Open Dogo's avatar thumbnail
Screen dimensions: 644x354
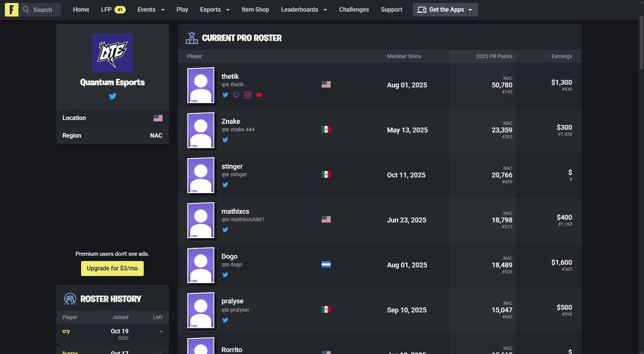[x=201, y=265]
